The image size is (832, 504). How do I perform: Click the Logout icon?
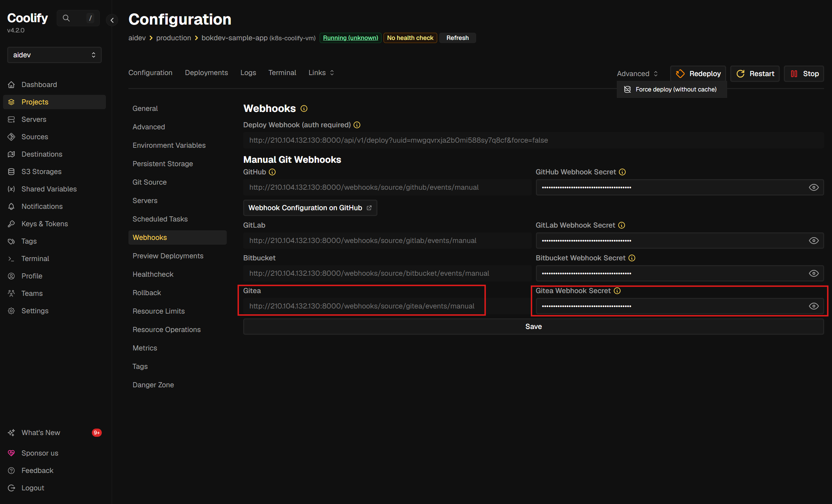coord(11,488)
